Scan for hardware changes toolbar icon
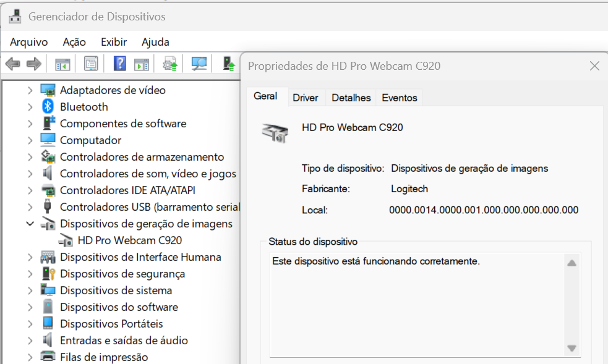Image resolution: width=608 pixels, height=364 pixels. pos(199,64)
